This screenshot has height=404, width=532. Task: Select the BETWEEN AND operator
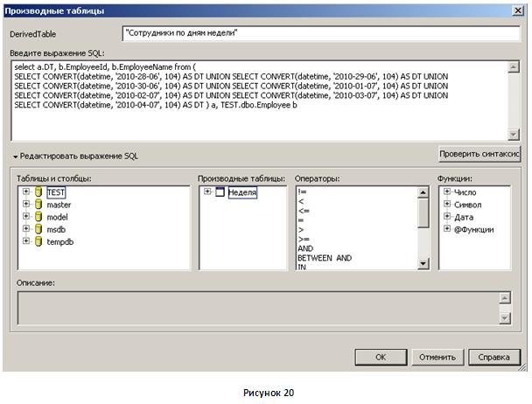point(325,258)
